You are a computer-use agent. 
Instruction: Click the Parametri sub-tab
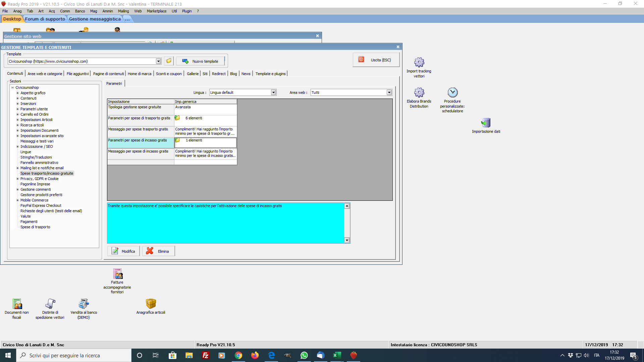tap(114, 83)
